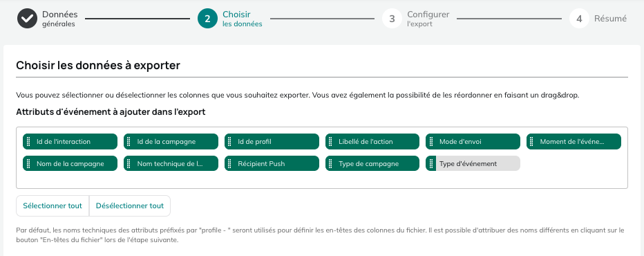Viewport: 644px width, 256px height.
Task: Toggle the Moment de l'événe... attribute
Action: (x=574, y=142)
